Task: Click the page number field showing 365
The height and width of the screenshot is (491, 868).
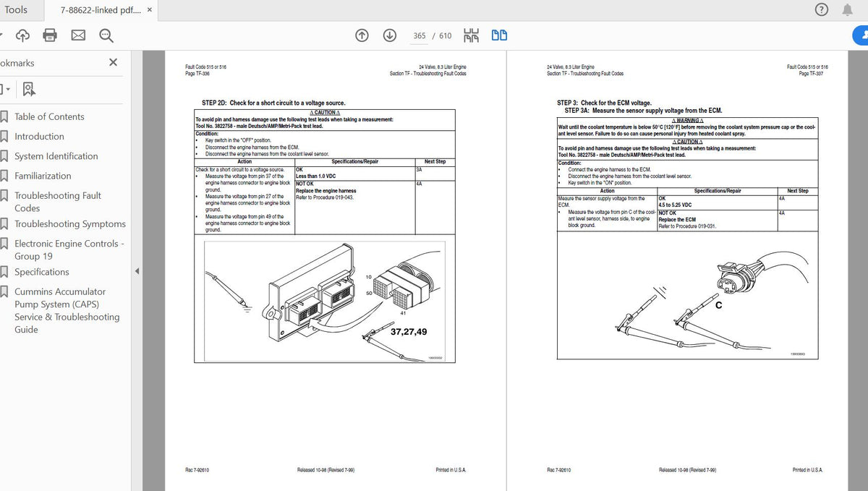Action: pos(420,35)
